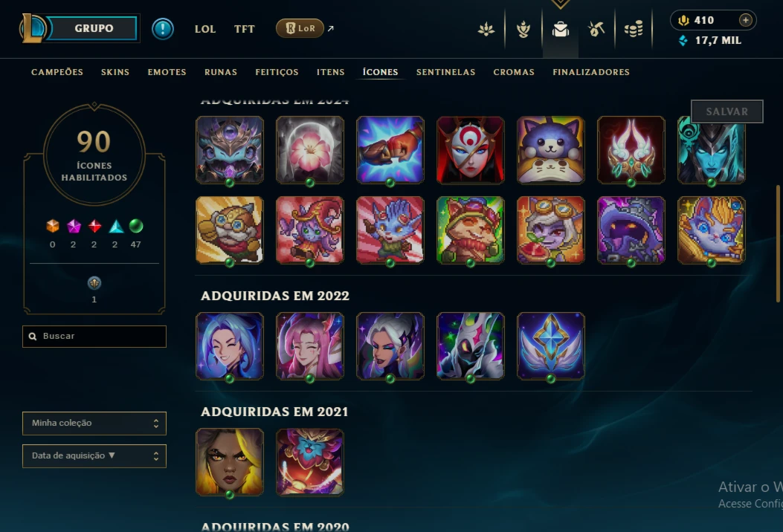Open the Collection briefcase icon
The height and width of the screenshot is (532, 783).
(560, 29)
